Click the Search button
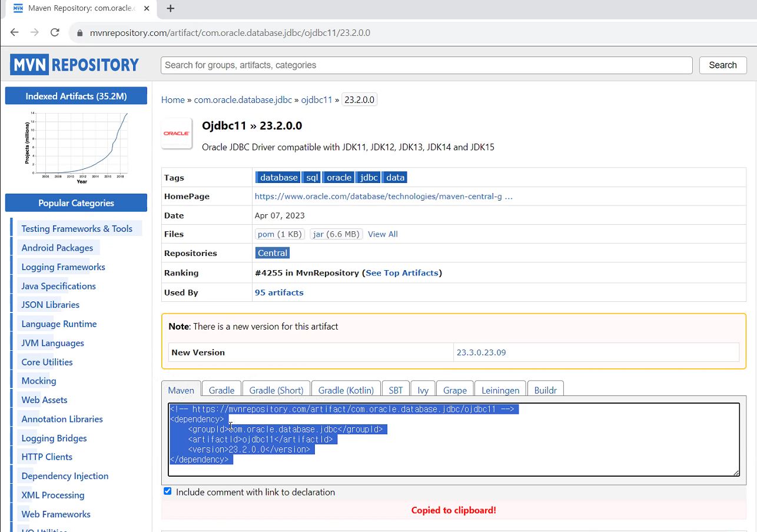This screenshot has width=757, height=532. (x=723, y=65)
